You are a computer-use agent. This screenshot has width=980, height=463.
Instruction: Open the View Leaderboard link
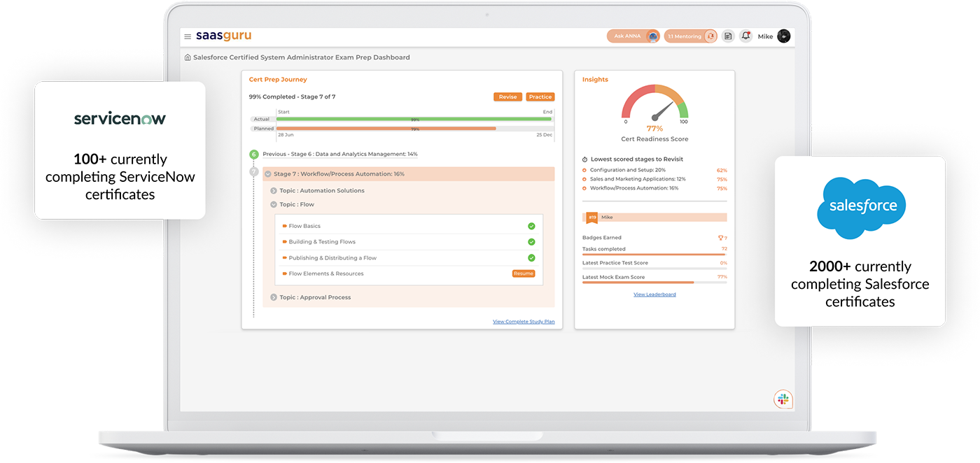click(654, 295)
